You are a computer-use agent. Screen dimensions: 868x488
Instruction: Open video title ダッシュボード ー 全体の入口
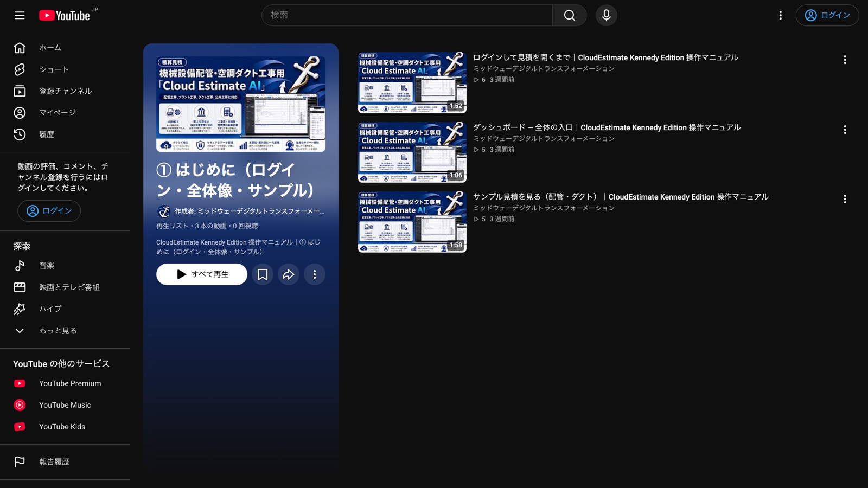pos(607,127)
